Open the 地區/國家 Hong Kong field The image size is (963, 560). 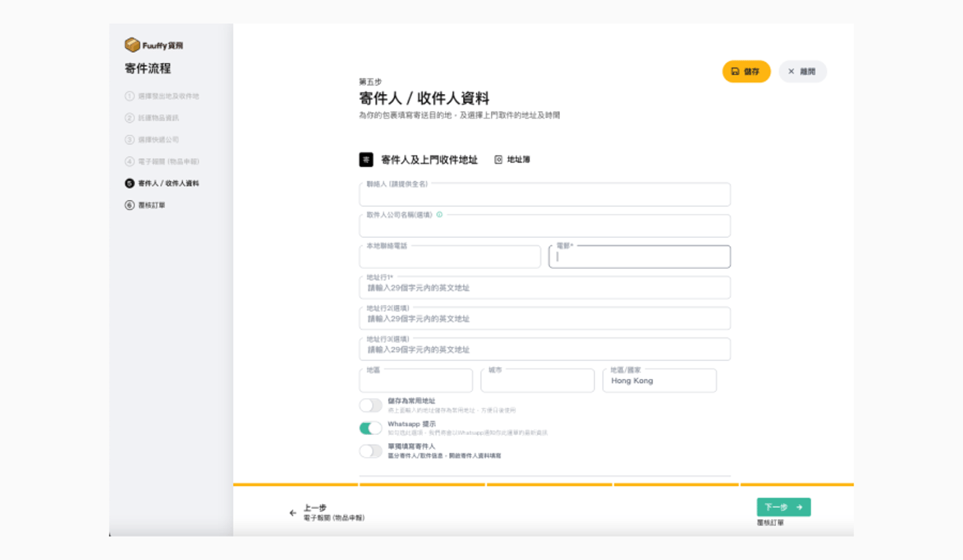click(659, 381)
